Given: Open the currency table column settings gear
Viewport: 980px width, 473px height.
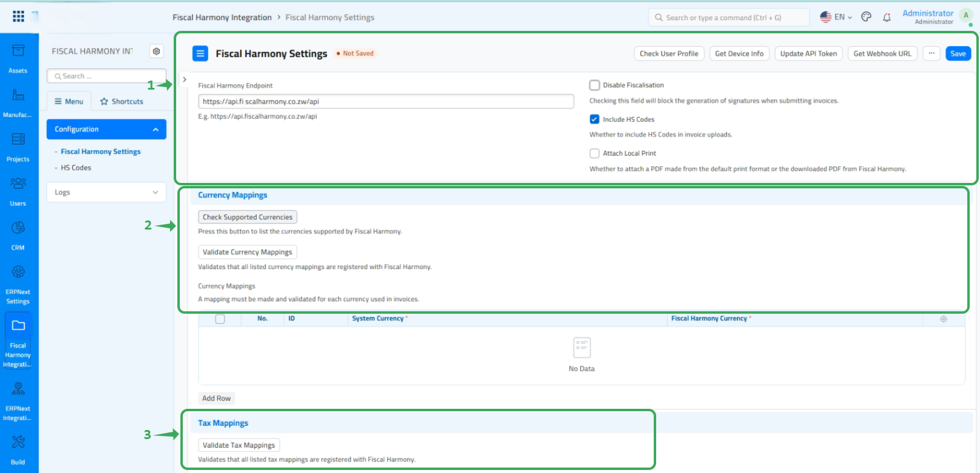Looking at the screenshot, I should coord(943,319).
